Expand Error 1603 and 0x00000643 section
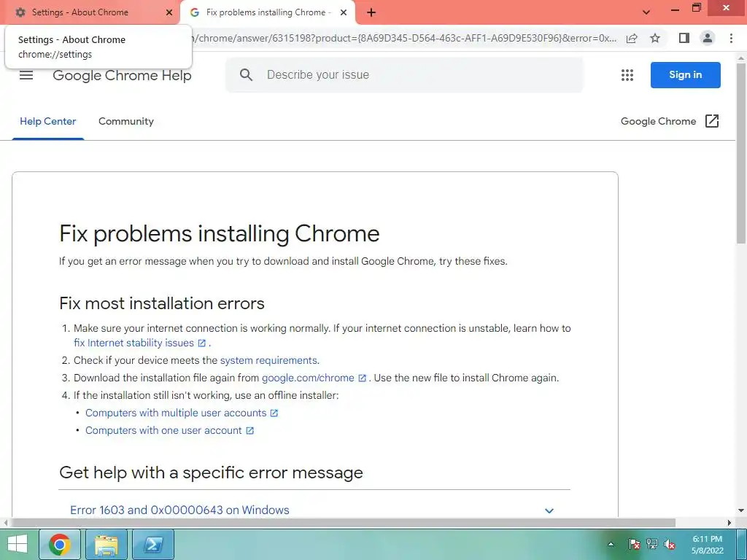Viewport: 747px width, 560px height. point(314,510)
